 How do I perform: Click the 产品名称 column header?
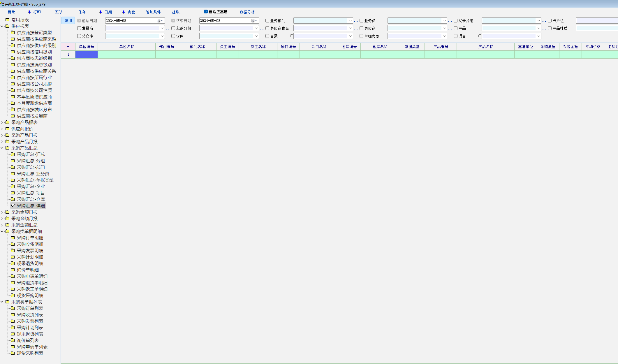tap(485, 47)
